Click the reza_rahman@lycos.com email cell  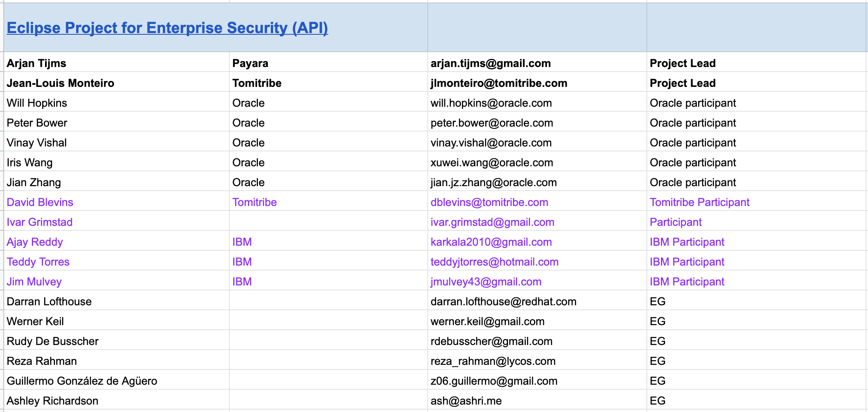pyautogui.click(x=493, y=361)
